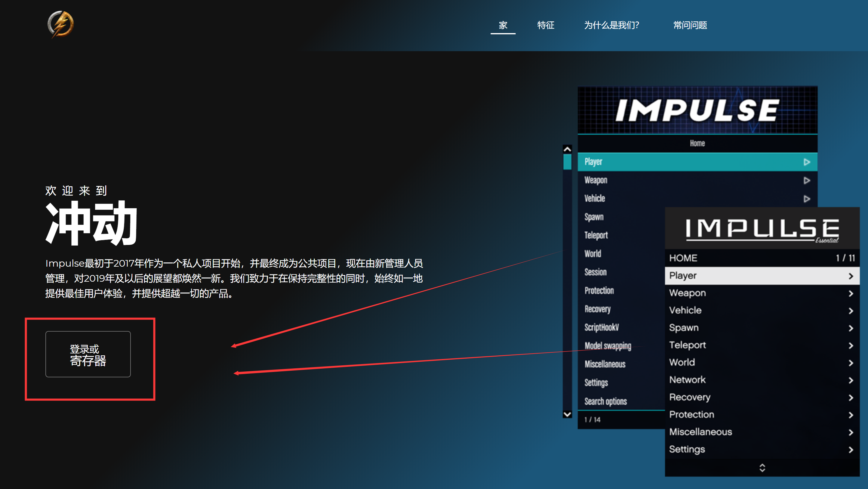Open World chevron in Essential menu
The image size is (868, 489).
pyautogui.click(x=851, y=363)
